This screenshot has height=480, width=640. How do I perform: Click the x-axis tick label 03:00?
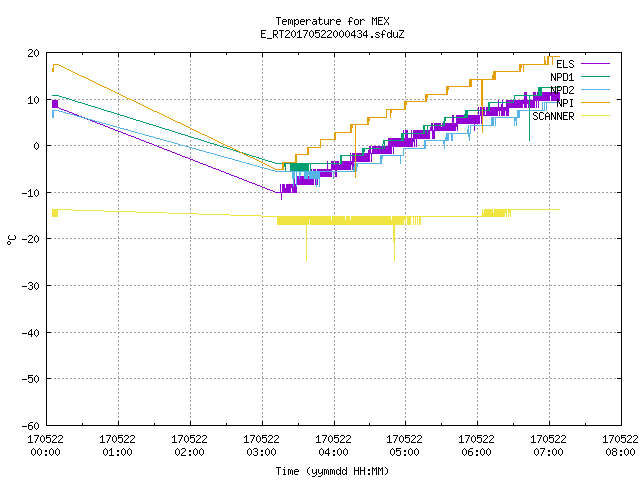coord(261,452)
